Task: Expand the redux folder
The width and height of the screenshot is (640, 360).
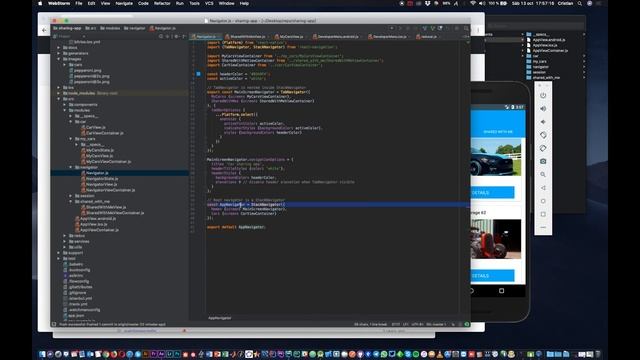Action: [x=64, y=236]
